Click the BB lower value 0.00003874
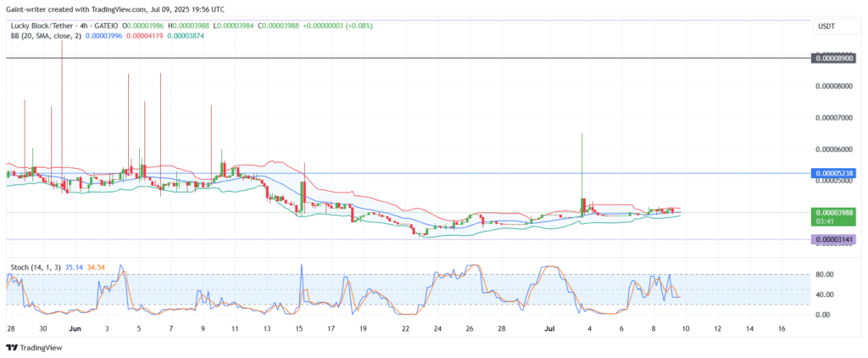This screenshot has height=358, width=868. [x=187, y=35]
